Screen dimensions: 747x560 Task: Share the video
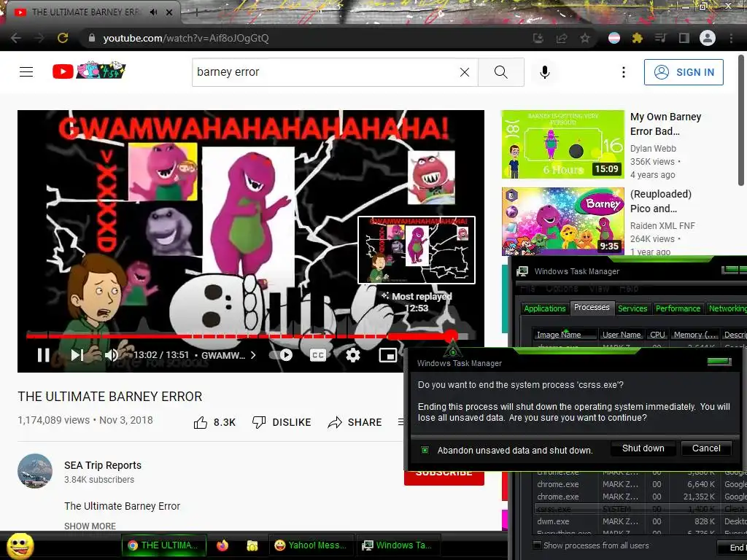tap(355, 422)
